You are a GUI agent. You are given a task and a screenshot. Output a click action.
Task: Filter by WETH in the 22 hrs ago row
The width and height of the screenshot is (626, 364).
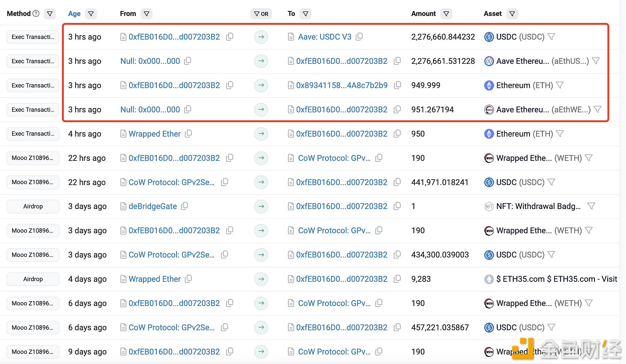[x=589, y=158]
